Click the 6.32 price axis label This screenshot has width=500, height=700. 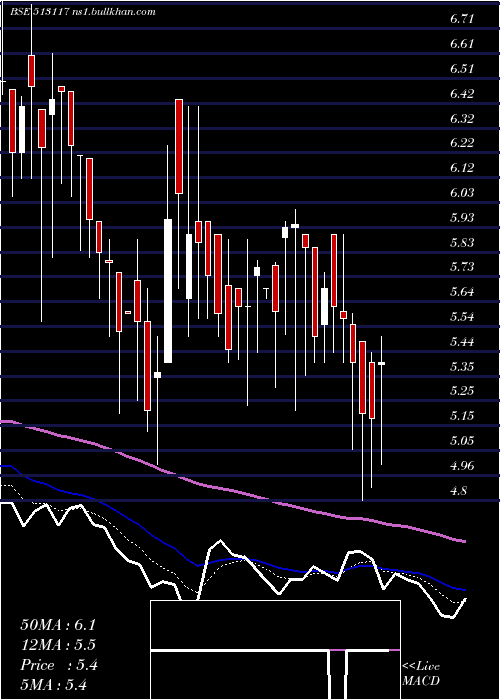(x=462, y=118)
